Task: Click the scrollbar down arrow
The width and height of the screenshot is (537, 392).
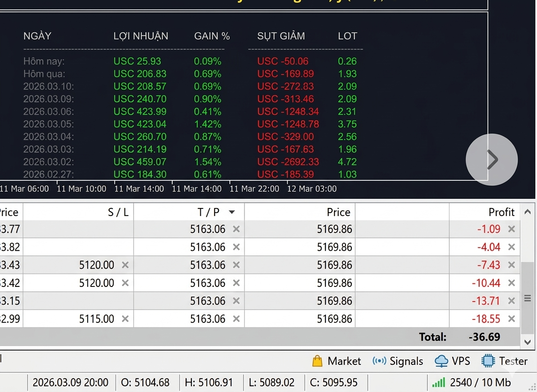Action: click(x=528, y=342)
